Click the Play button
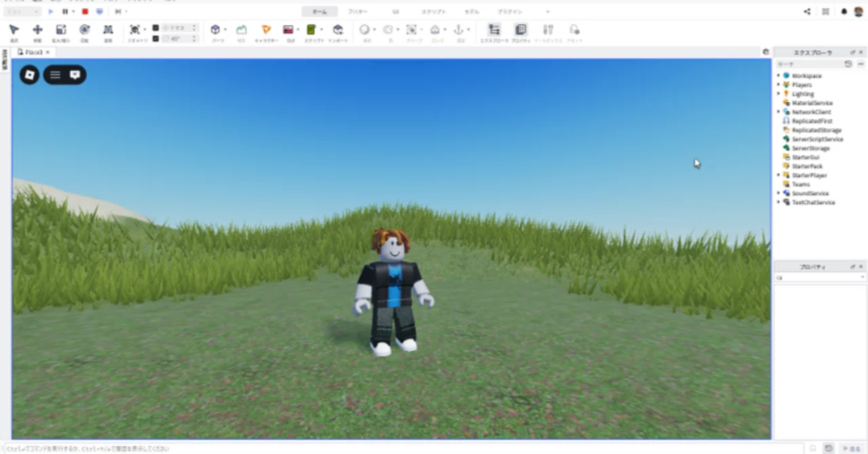Viewport: 868px width, 454px height. click(51, 12)
